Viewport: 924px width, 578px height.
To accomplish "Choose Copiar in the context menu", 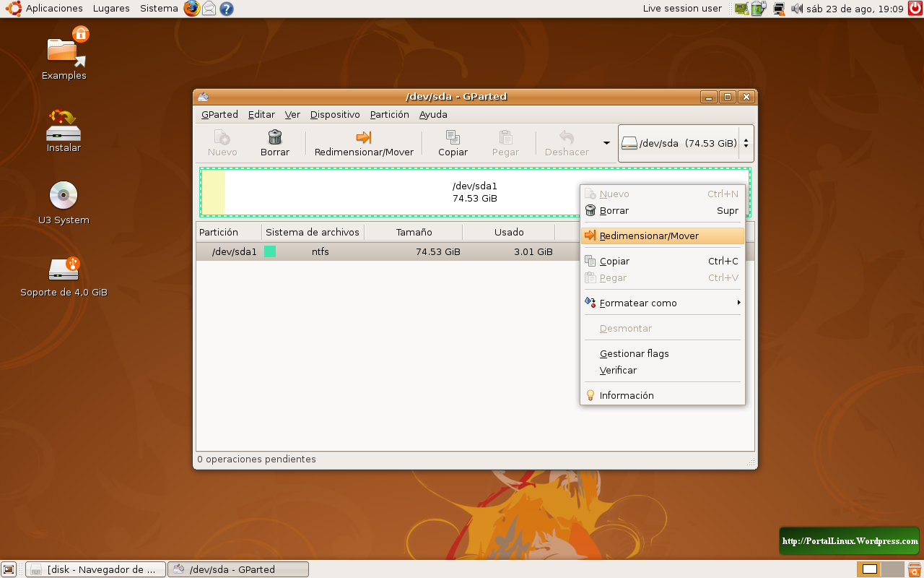I will click(662, 261).
